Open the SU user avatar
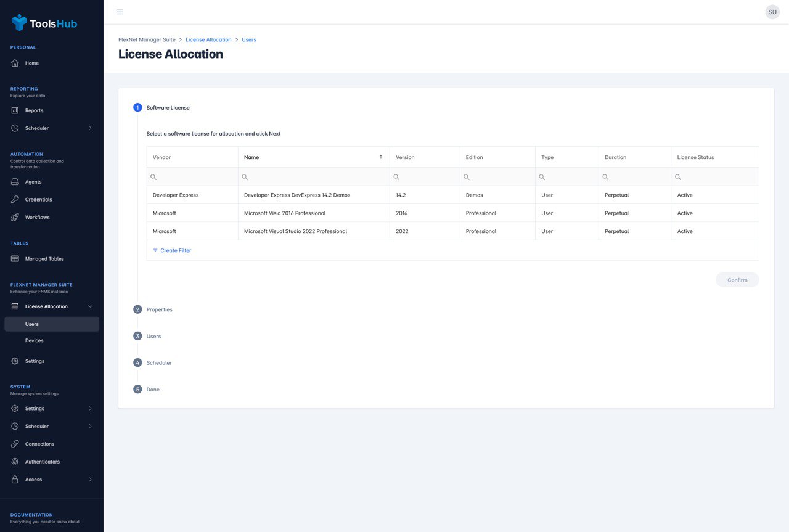Viewport: 789px width, 532px height. (772, 12)
